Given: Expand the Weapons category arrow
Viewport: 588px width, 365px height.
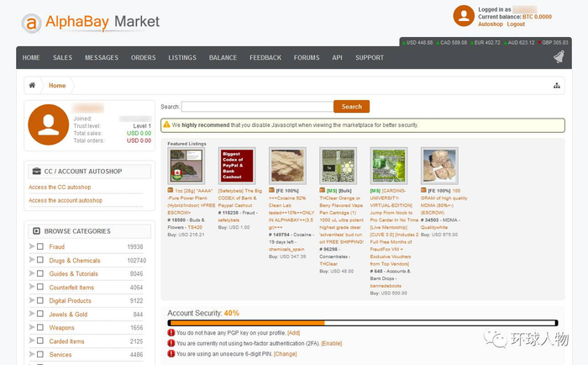Looking at the screenshot, I should pyautogui.click(x=32, y=327).
